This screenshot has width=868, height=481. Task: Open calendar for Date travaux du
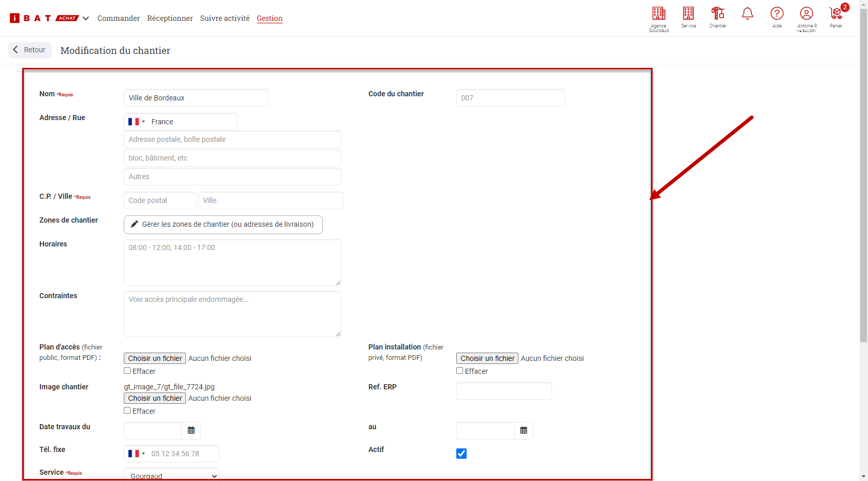coord(191,431)
